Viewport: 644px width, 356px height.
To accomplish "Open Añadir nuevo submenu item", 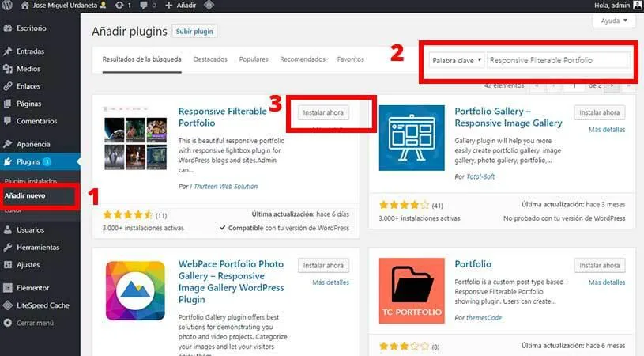I will click(25, 195).
